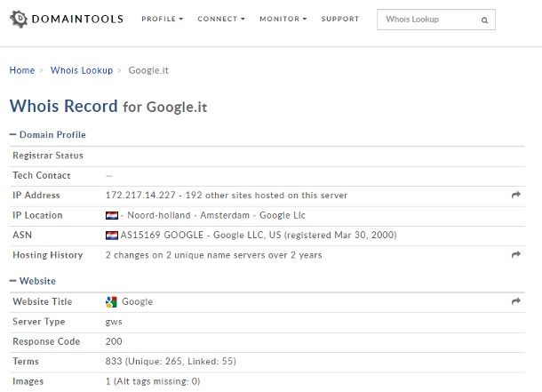
Task: Select the IP address 172.217.14.227 text
Action: coord(140,195)
